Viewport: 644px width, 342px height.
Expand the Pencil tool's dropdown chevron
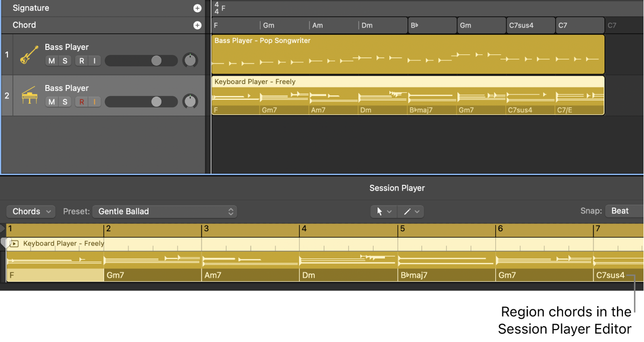[x=416, y=212]
